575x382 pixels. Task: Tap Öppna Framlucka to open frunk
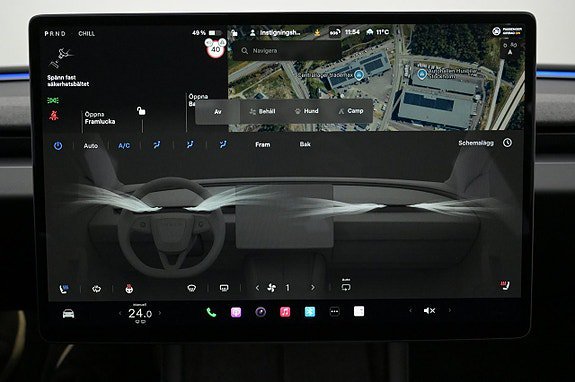[x=100, y=118]
